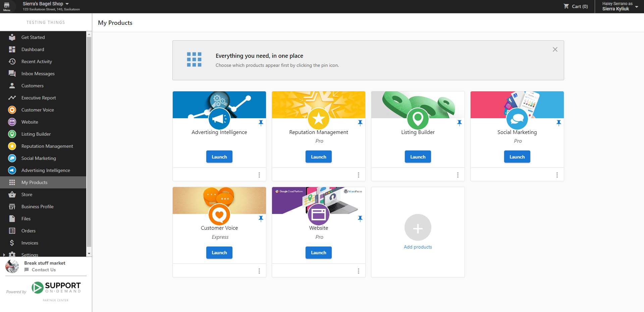The image size is (644, 312).
Task: Open more options on Listing Builder card
Action: [458, 175]
